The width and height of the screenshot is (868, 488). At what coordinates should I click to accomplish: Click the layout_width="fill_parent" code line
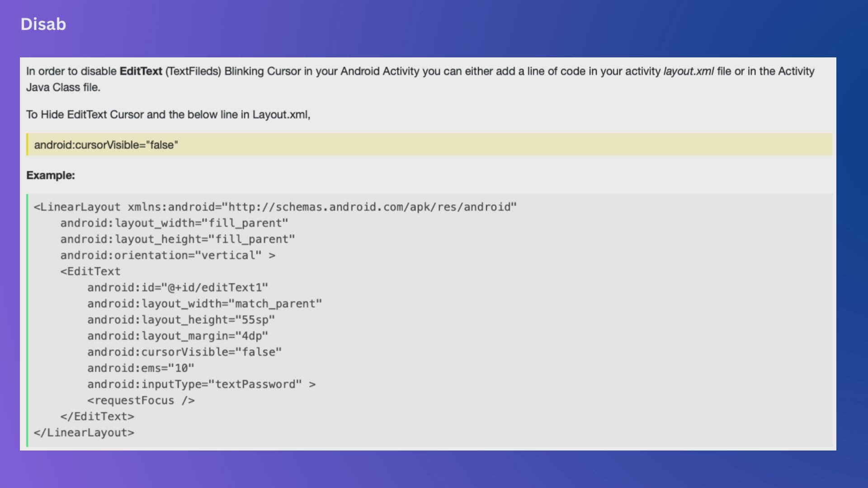[x=174, y=223]
